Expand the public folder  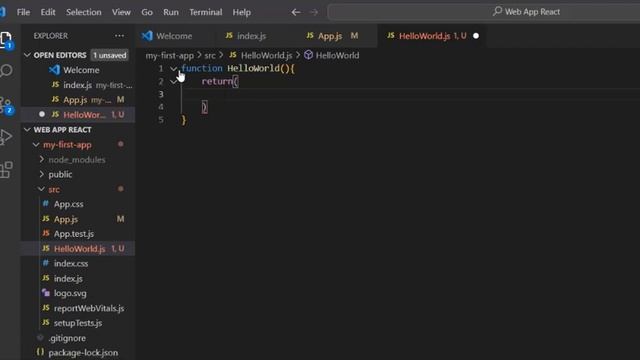point(41,174)
